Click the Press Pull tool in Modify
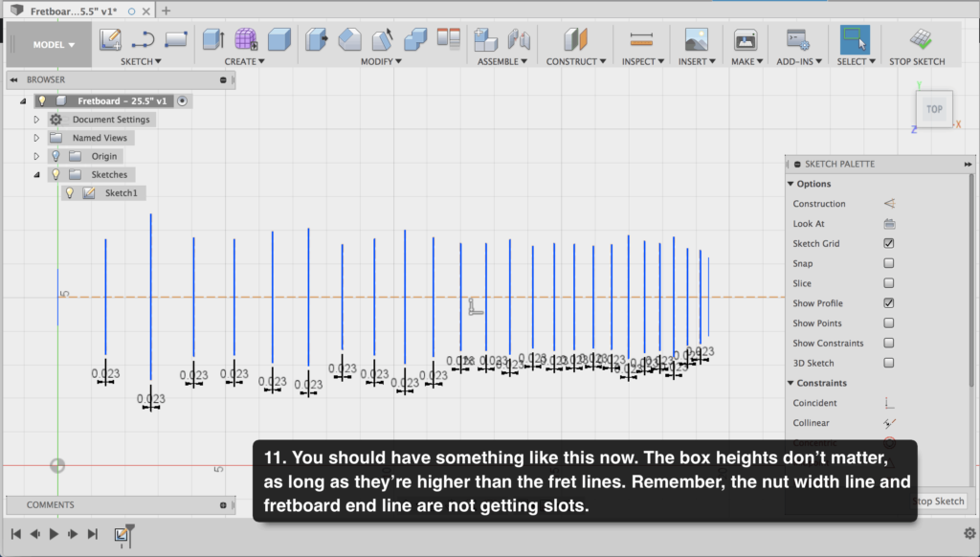The image size is (980, 557). 317,39
